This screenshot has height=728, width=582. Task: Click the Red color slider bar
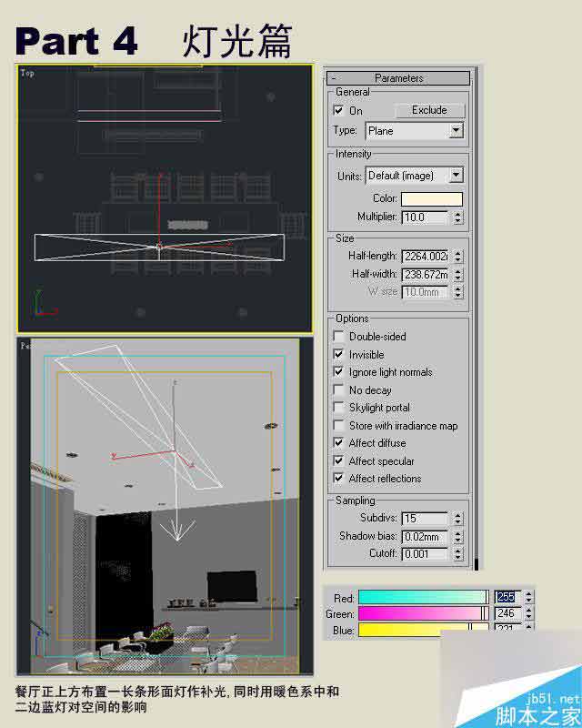point(424,597)
